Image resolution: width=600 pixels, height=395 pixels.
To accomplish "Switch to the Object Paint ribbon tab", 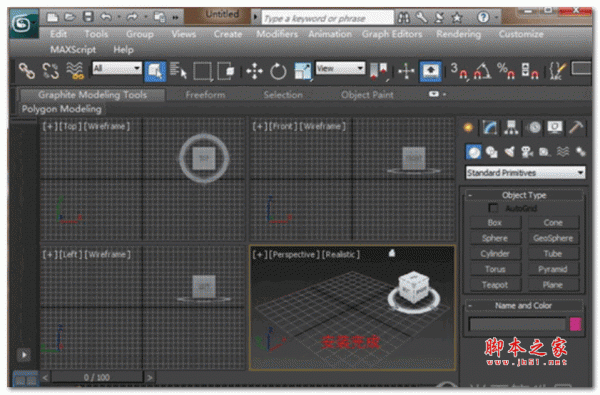I will tap(367, 95).
